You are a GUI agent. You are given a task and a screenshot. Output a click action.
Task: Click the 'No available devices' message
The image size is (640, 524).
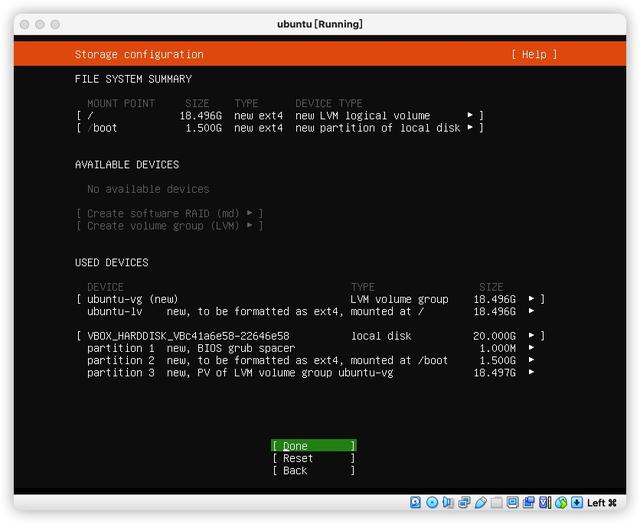coord(148,189)
